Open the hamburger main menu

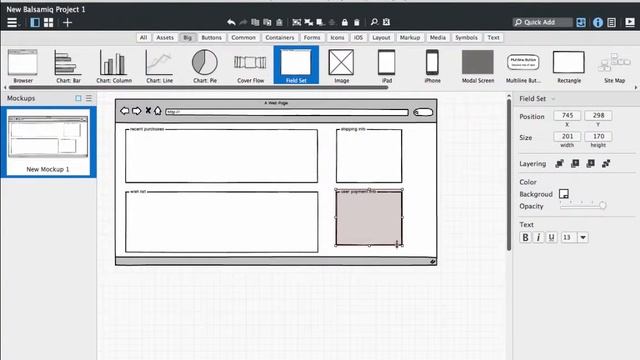[12, 22]
